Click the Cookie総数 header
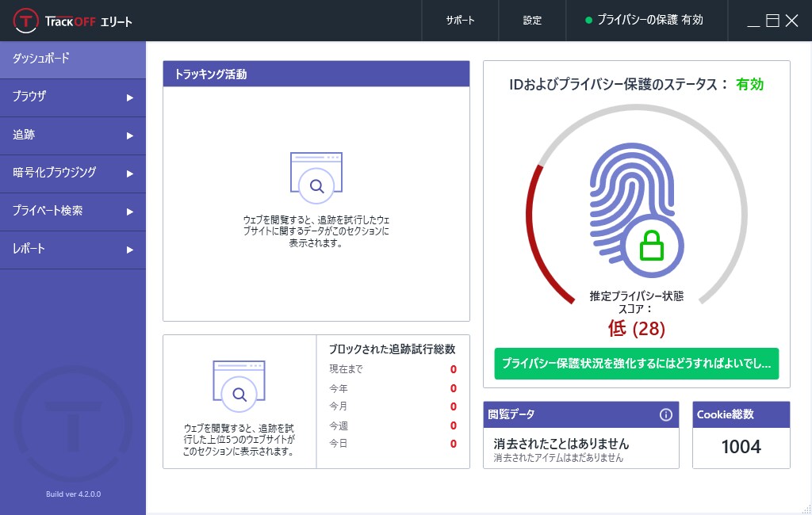 click(x=741, y=414)
